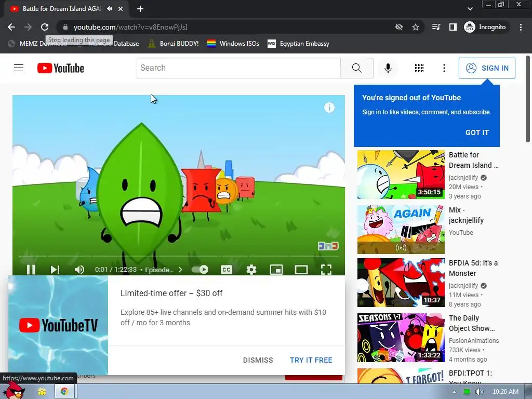The height and width of the screenshot is (399, 532).
Task: Go back in browser history
Action: [11, 27]
